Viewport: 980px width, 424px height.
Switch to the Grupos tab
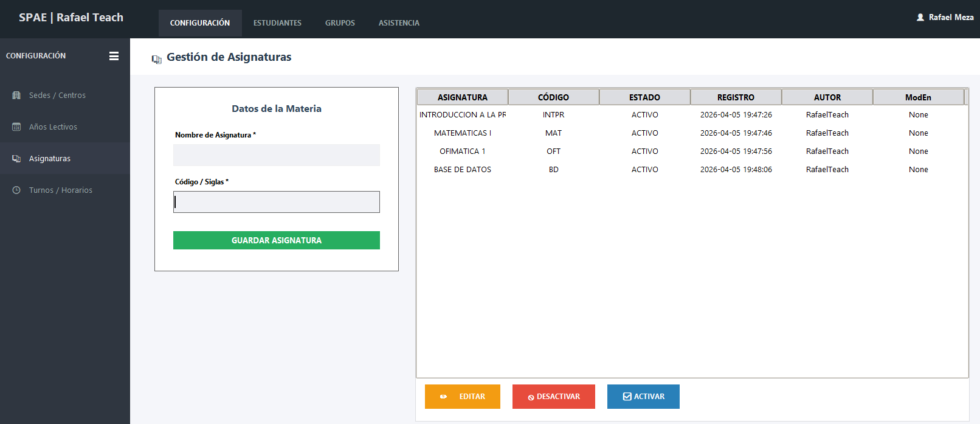(x=340, y=23)
